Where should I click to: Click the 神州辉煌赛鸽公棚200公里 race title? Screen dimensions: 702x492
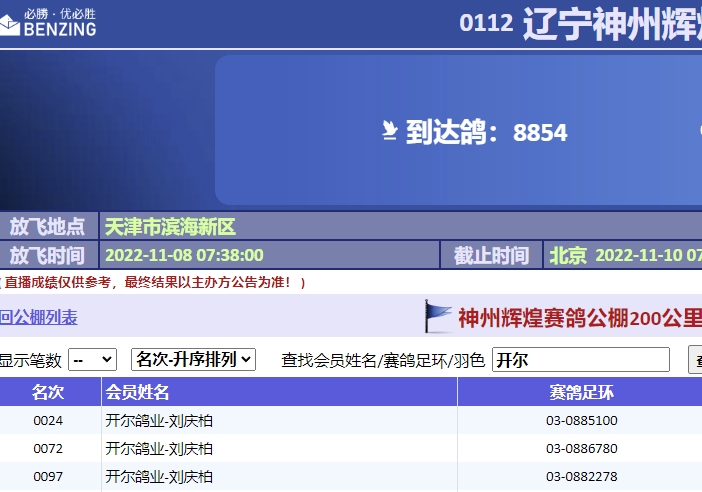579,318
